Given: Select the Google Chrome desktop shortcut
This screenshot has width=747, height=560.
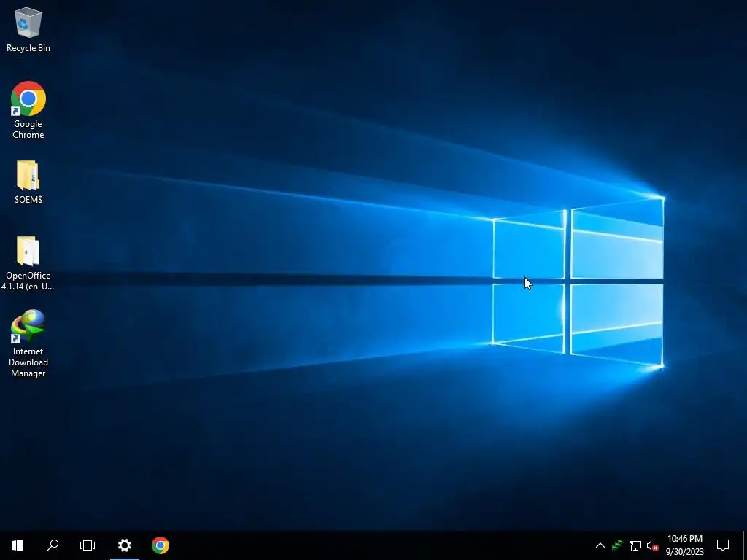Looking at the screenshot, I should coord(28,110).
